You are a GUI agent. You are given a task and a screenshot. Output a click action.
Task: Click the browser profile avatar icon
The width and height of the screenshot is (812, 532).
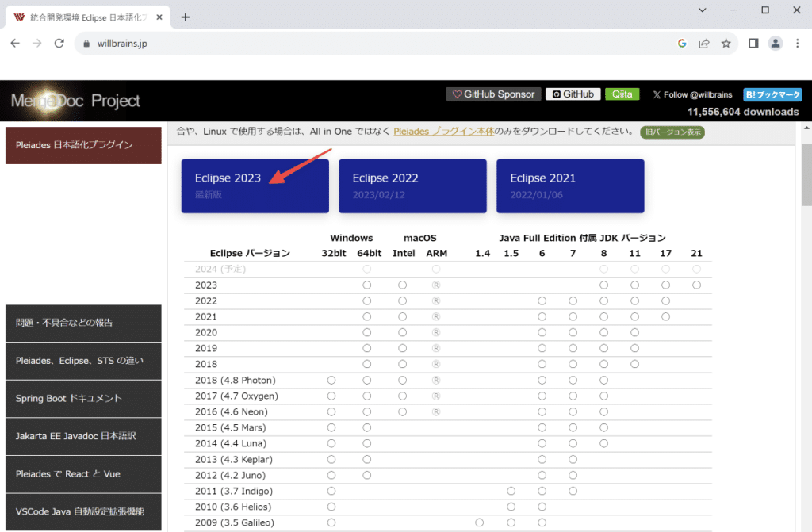pos(776,44)
